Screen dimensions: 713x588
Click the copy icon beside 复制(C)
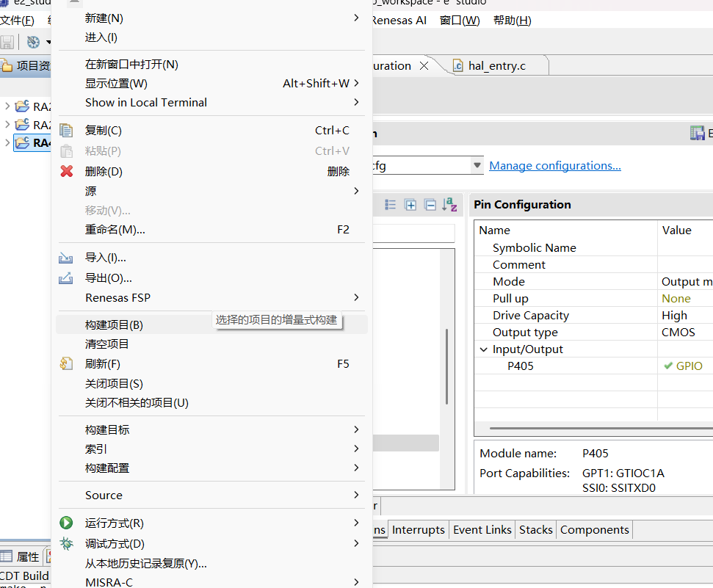pyautogui.click(x=66, y=131)
